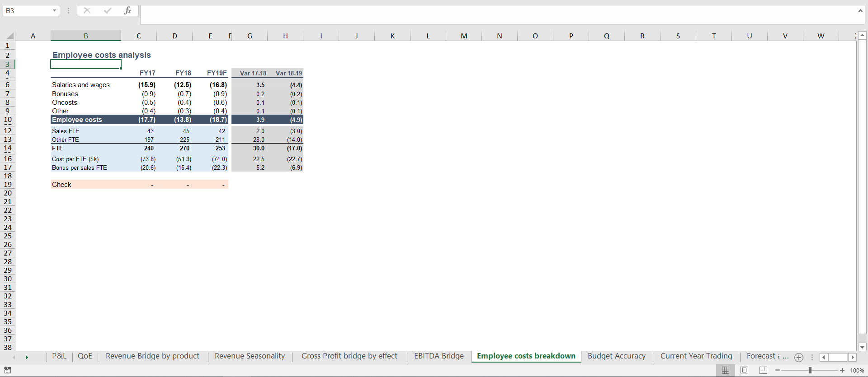Select Employee costs breakdown tab

tap(526, 356)
